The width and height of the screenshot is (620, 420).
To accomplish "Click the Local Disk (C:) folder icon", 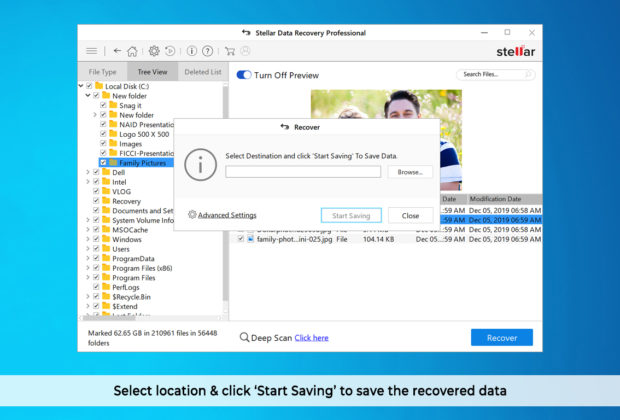I will pyautogui.click(x=99, y=86).
